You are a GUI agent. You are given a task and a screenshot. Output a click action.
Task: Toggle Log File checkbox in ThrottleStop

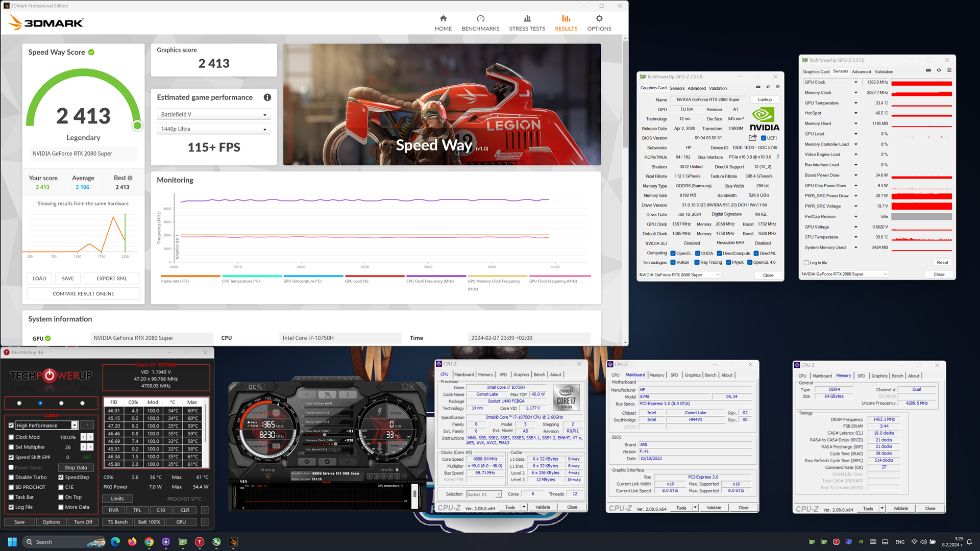(x=11, y=507)
